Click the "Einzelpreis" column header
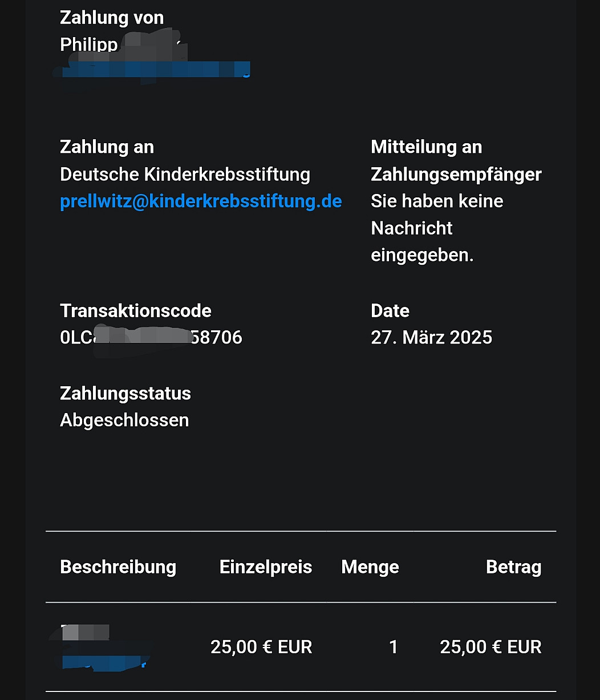Screen dimensions: 600x700 [x=266, y=567]
